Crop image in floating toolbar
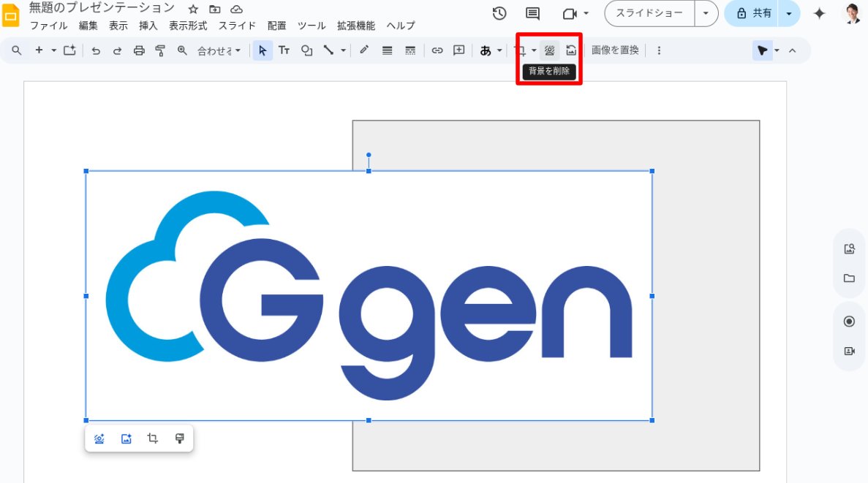 (x=153, y=438)
